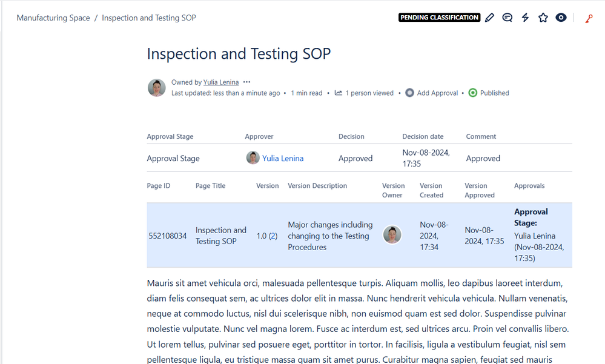Open inline comments speech bubble icon
Image resolution: width=605 pixels, height=364 pixels.
click(x=507, y=18)
